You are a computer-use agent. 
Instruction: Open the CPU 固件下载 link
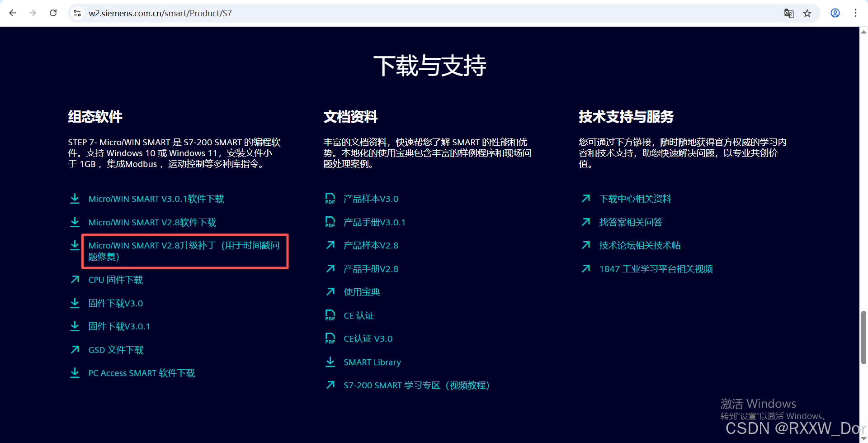pyautogui.click(x=116, y=280)
